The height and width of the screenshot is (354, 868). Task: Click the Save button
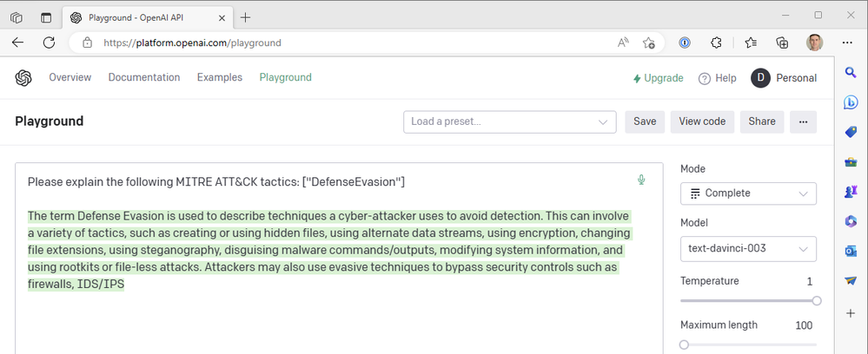coord(645,122)
